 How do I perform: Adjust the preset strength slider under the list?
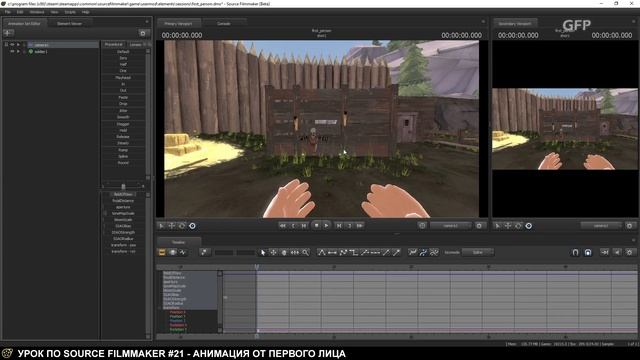coord(123,187)
